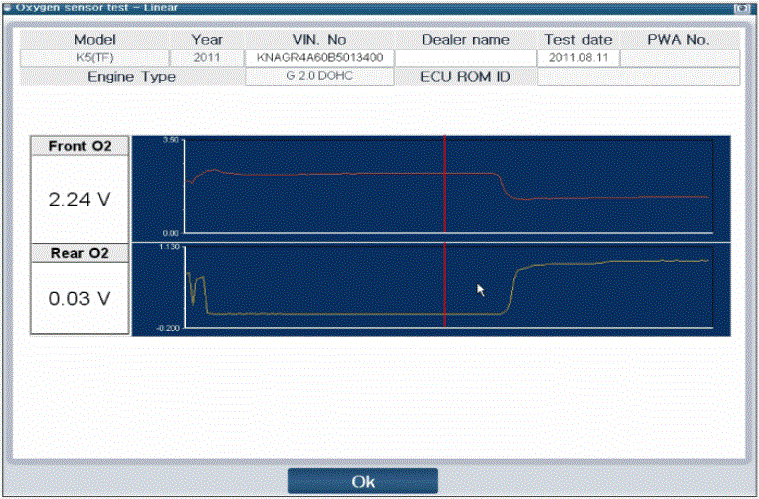Click the G 2.0 DOHC engine type field
Viewport: 759px width, 499px height.
tap(320, 77)
